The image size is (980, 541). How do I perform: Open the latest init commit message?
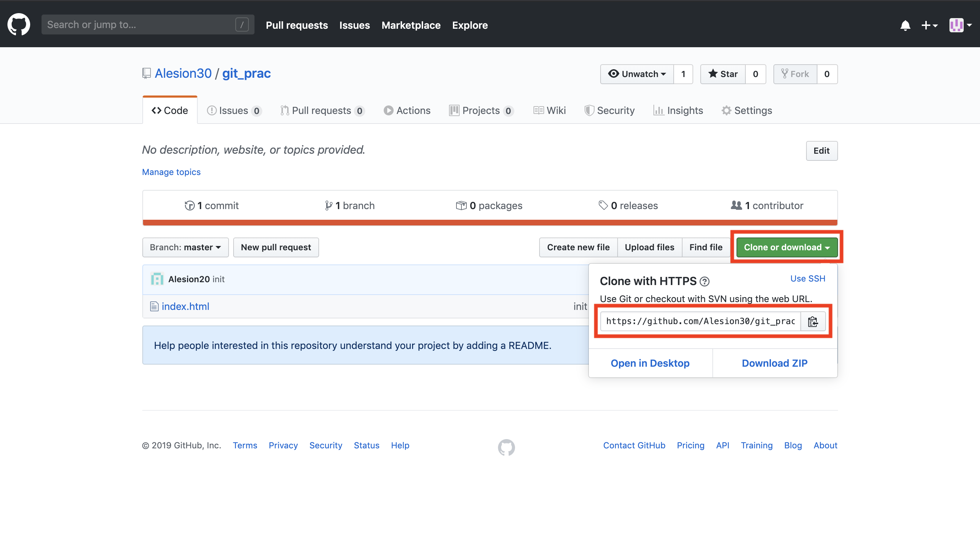click(x=218, y=279)
